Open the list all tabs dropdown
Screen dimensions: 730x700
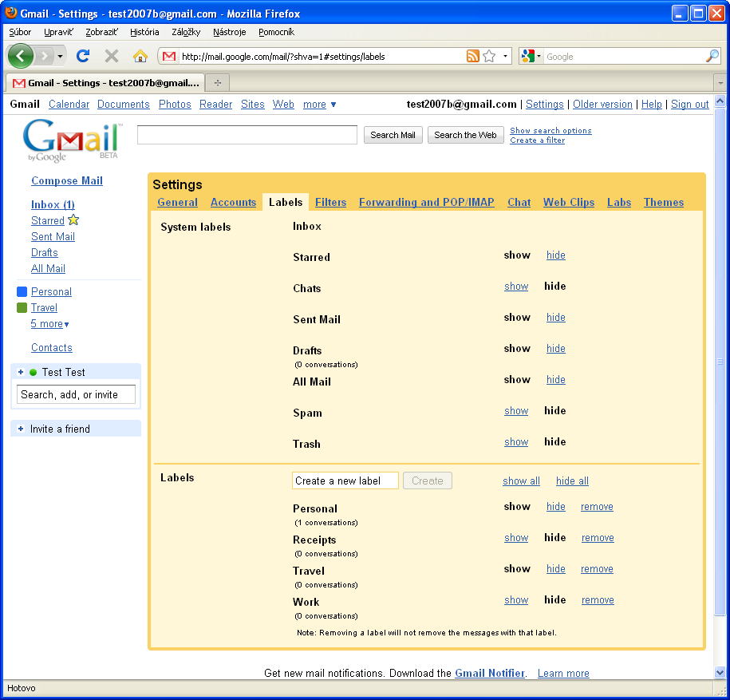(x=720, y=83)
